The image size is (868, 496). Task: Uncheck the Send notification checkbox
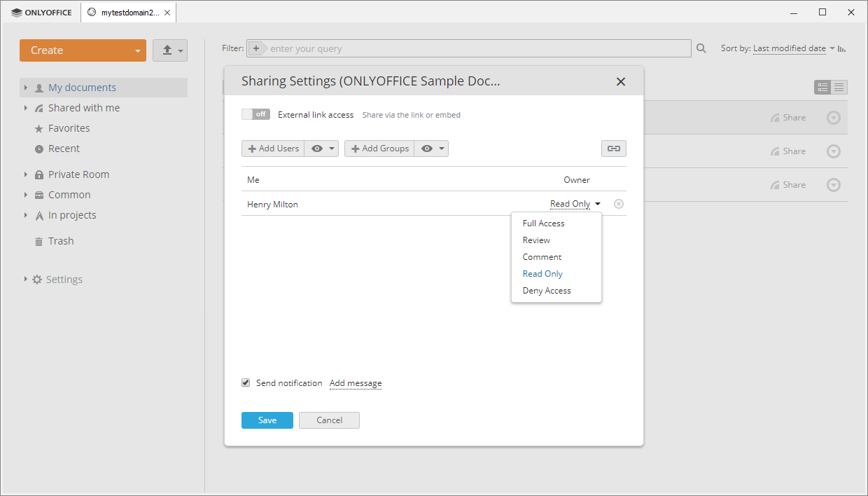tap(246, 383)
